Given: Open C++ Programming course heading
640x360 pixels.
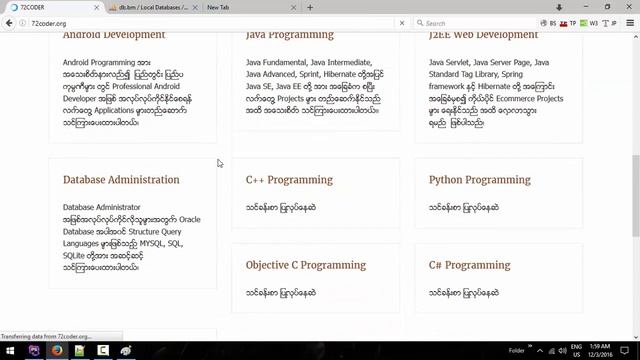Looking at the screenshot, I should [289, 180].
